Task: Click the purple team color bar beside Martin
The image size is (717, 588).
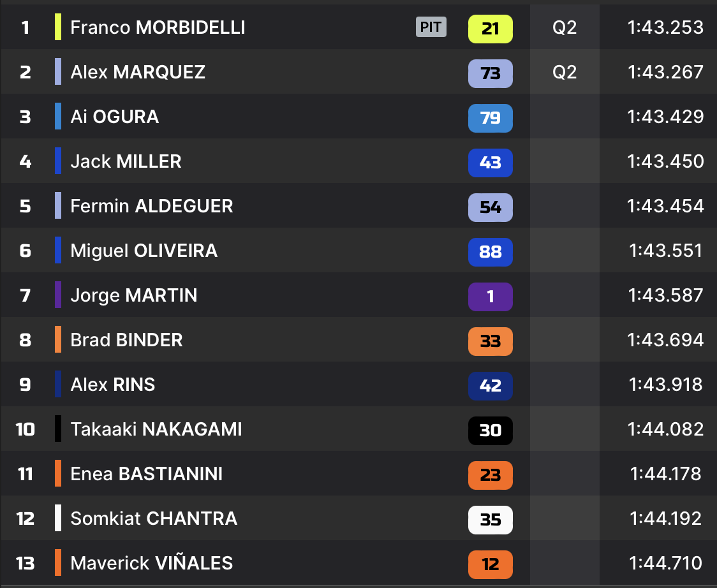Action: click(58, 295)
